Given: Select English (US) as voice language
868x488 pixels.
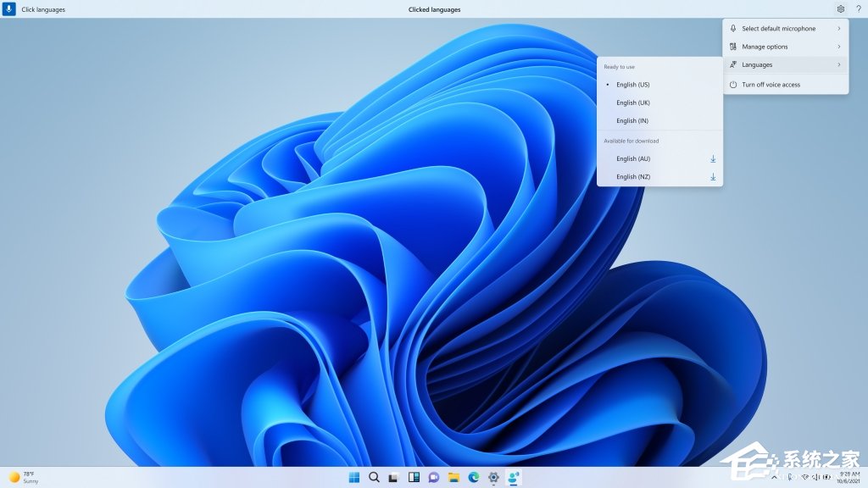Looking at the screenshot, I should coord(632,85).
